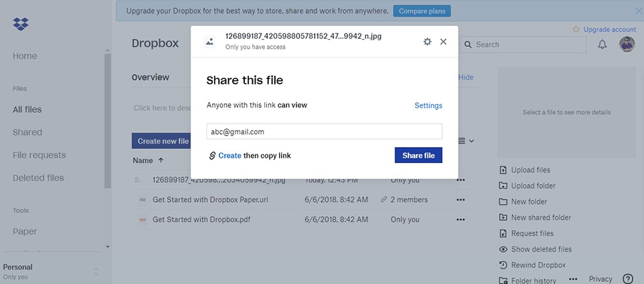Click the Rewind Dropbox icon
The height and width of the screenshot is (284, 644).
coord(503,265)
